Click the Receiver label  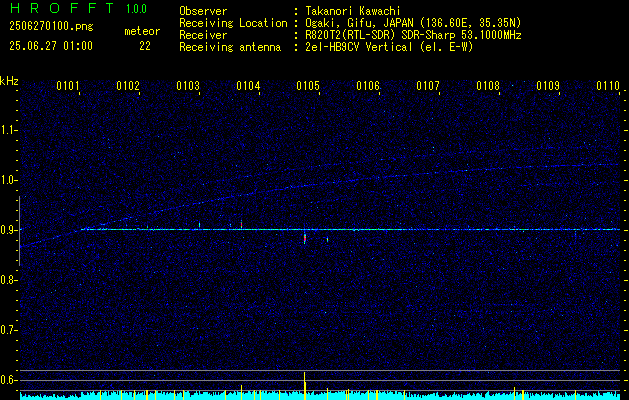pyautogui.click(x=203, y=35)
